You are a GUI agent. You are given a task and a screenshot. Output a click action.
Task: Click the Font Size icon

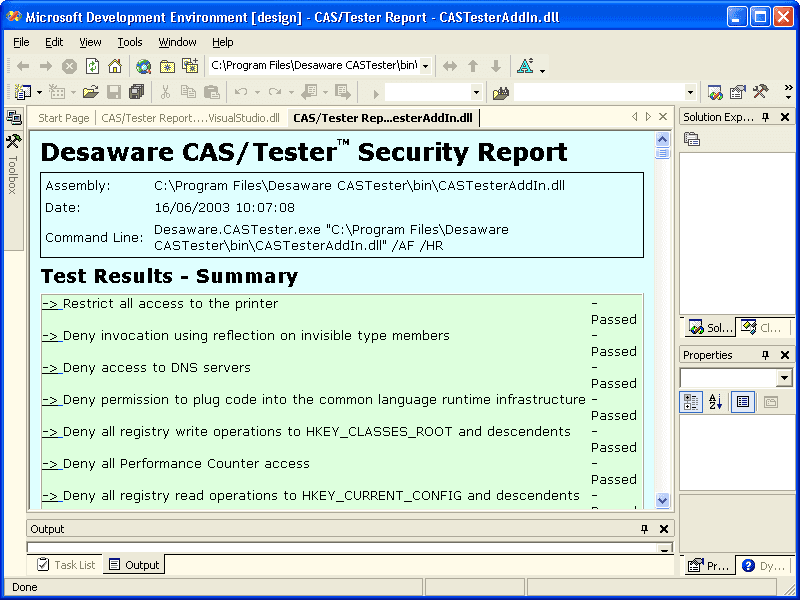pos(525,66)
